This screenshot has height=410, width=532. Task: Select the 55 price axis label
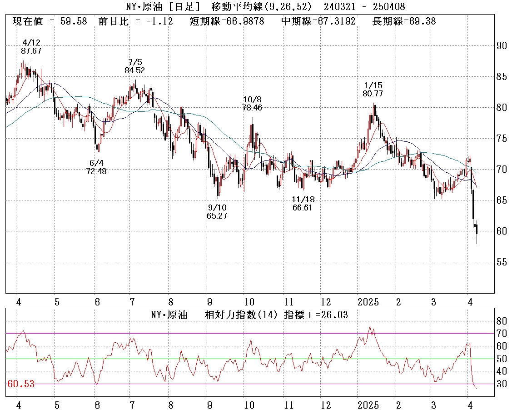502,262
